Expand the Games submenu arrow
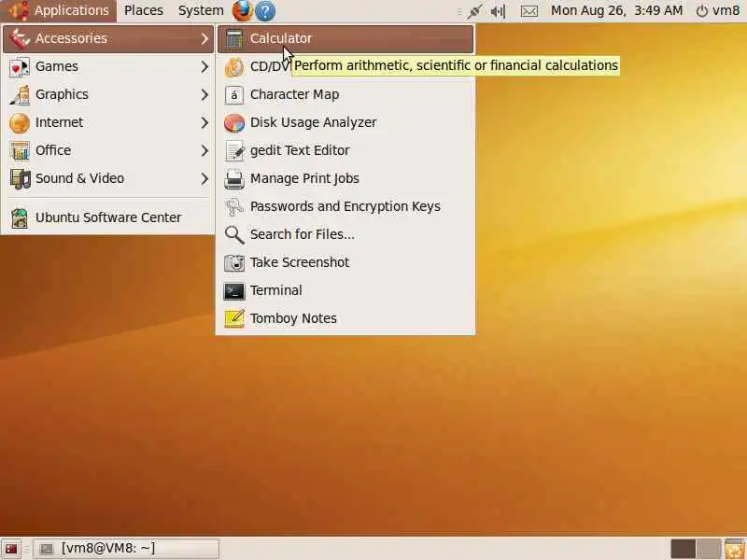This screenshot has width=747, height=560. pos(204,66)
